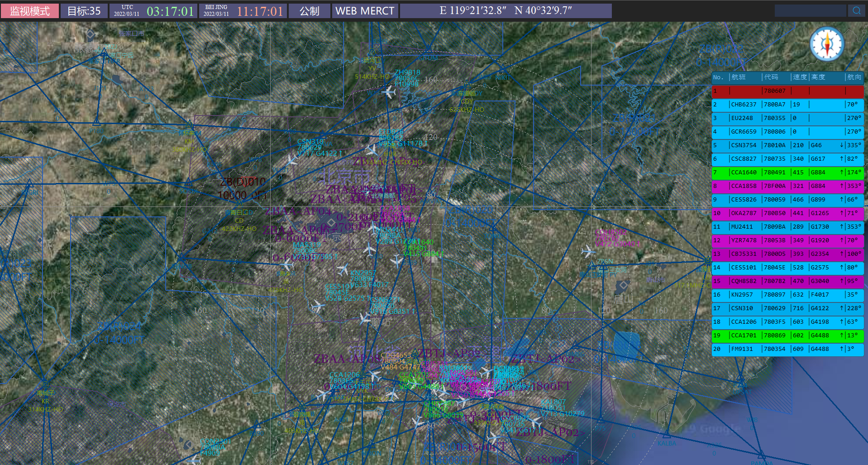Select the CSN6271 aircraft icon
This screenshot has height=465, width=868.
click(365, 318)
